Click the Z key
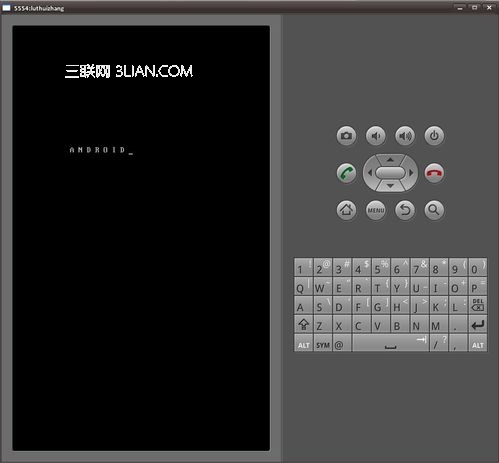 pyautogui.click(x=323, y=324)
